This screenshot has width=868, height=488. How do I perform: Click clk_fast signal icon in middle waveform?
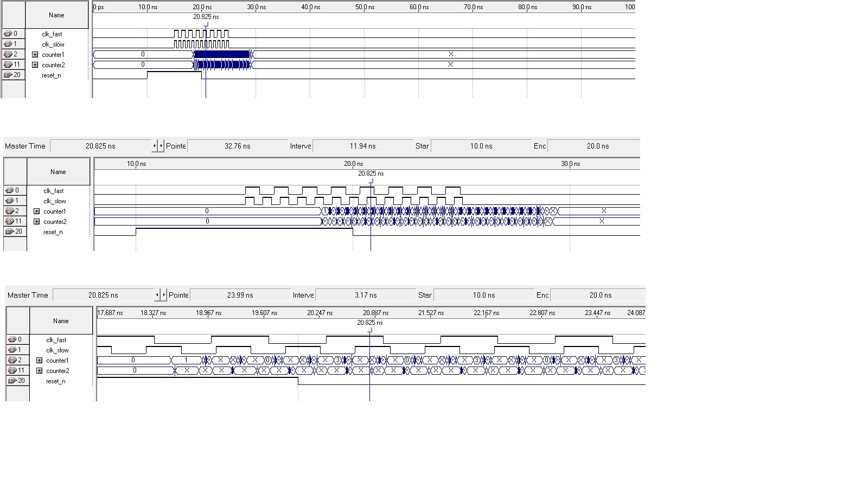[9, 190]
